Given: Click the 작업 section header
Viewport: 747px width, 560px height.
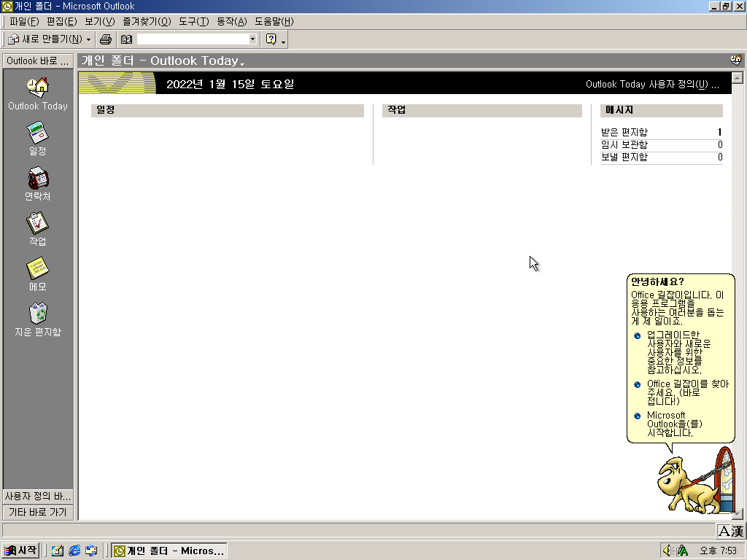Looking at the screenshot, I should click(481, 110).
